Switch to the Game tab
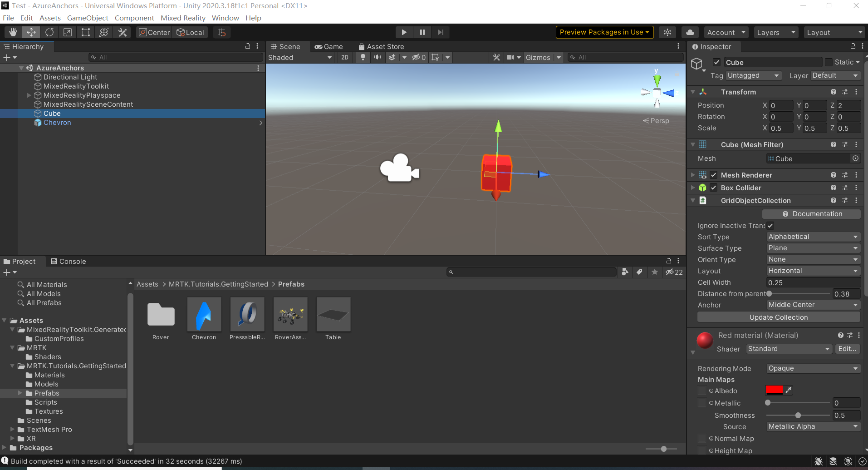 click(329, 46)
